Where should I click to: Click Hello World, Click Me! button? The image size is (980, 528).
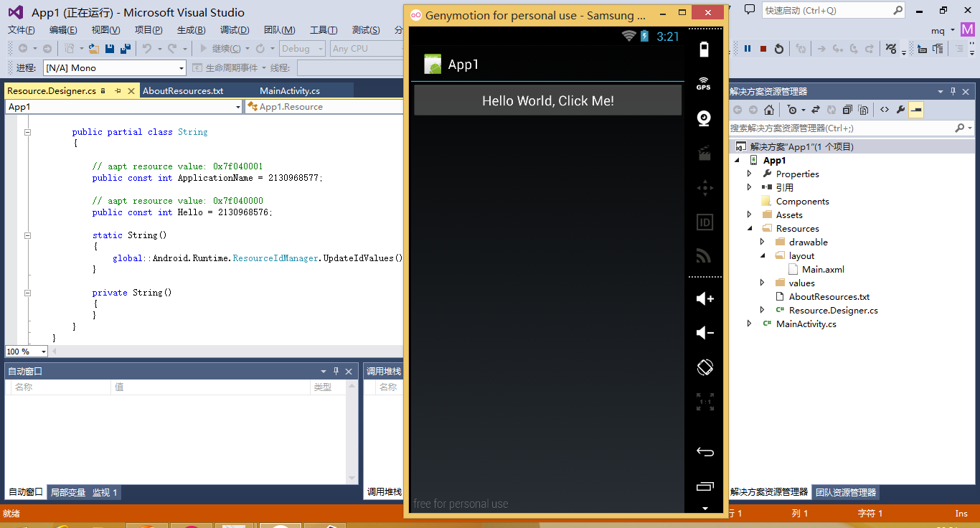click(547, 100)
